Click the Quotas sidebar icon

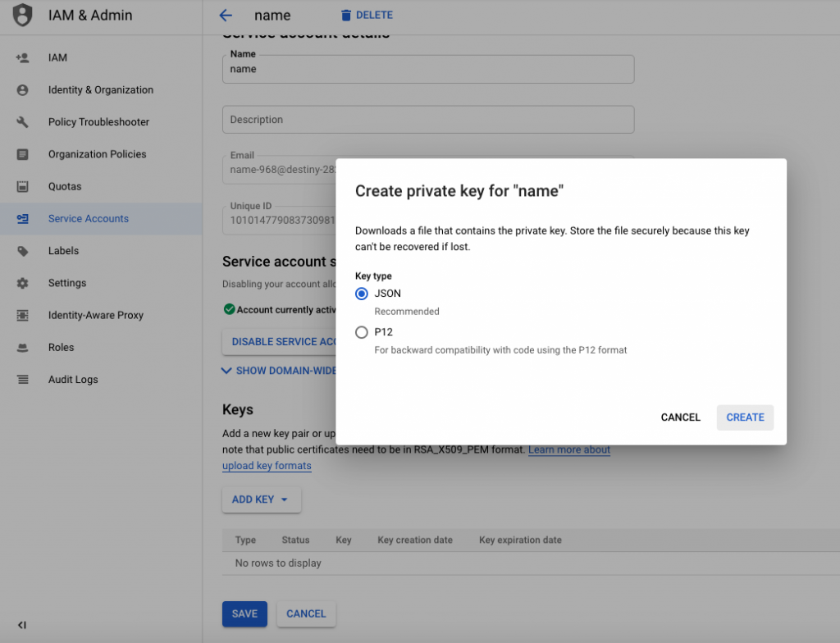point(22,186)
